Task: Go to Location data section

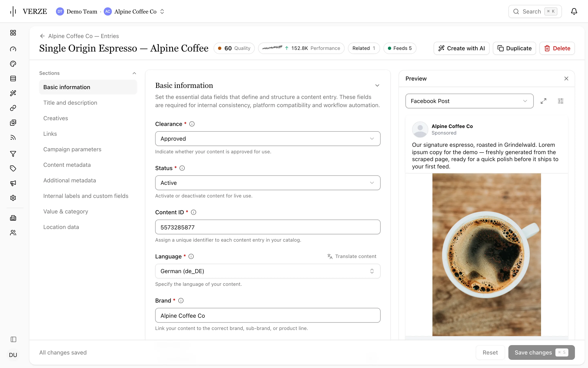Action: [61, 227]
